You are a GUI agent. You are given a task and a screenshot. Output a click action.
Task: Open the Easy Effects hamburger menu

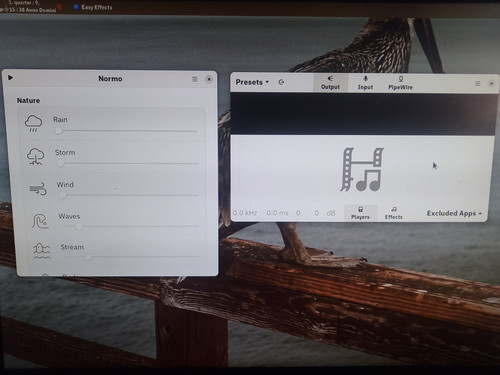pyautogui.click(x=478, y=83)
